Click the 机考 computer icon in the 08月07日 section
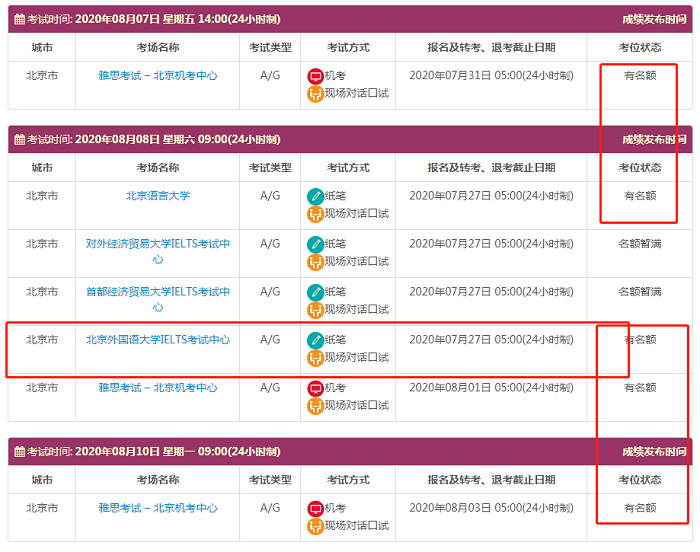 point(315,76)
